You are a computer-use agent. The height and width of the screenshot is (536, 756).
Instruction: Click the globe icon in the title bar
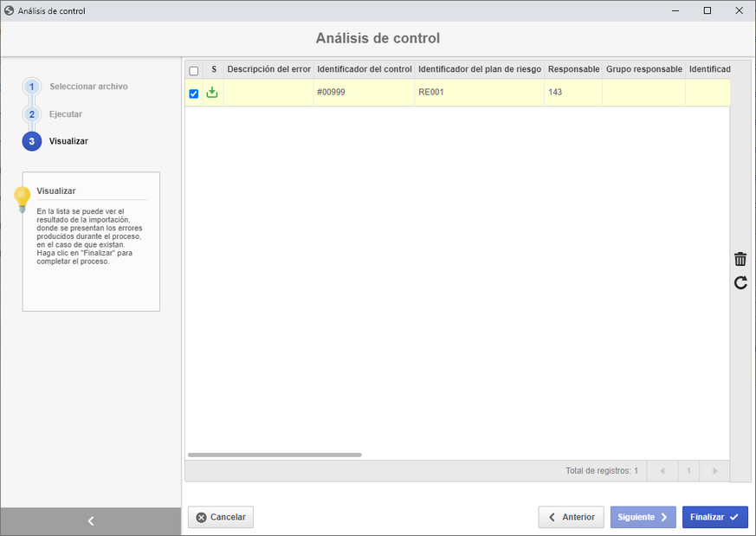click(x=9, y=10)
